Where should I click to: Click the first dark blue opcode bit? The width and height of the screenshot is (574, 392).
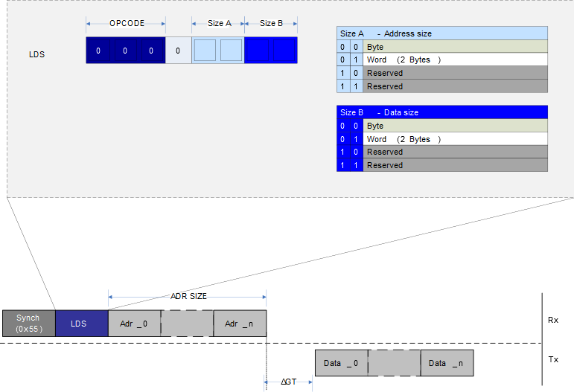98,51
